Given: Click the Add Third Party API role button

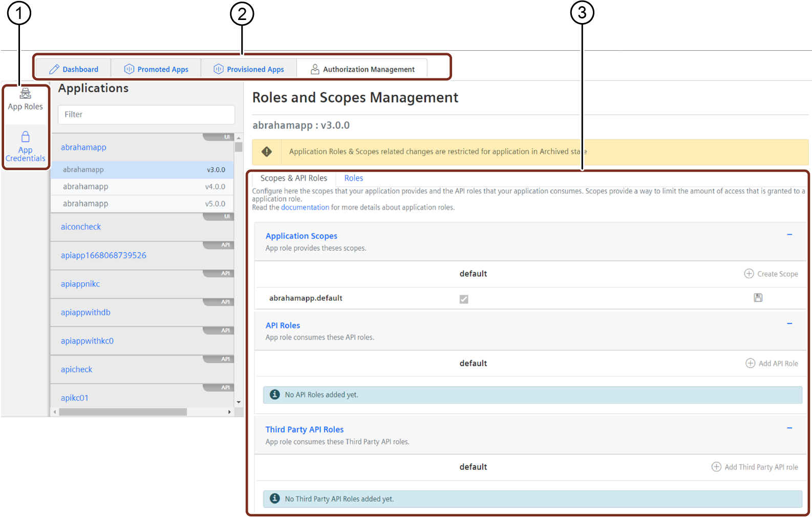Looking at the screenshot, I should [x=755, y=467].
